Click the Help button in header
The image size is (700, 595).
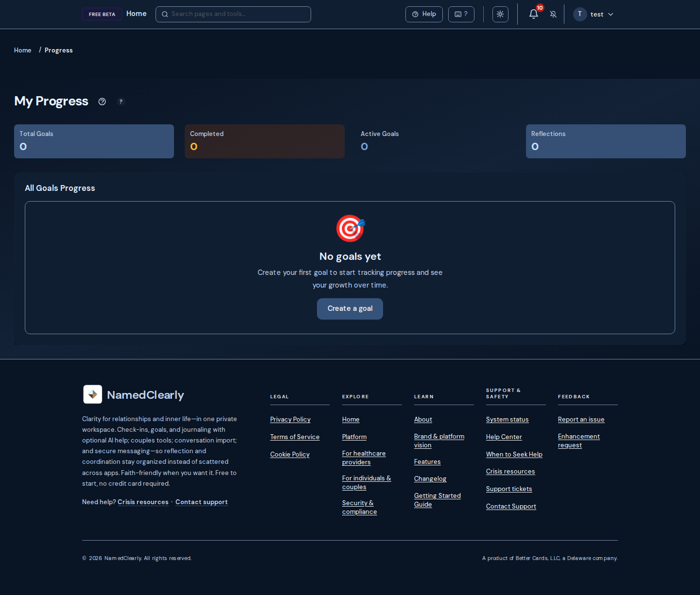[x=424, y=14]
